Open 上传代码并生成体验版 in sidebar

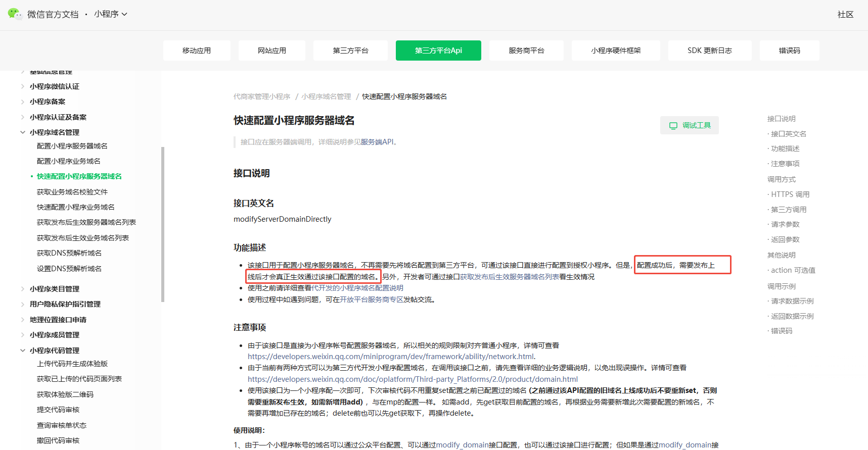pyautogui.click(x=72, y=364)
